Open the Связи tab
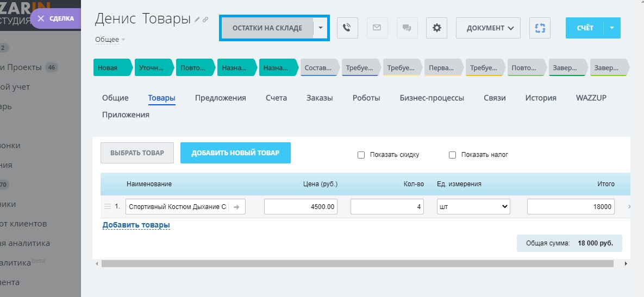 tap(495, 98)
